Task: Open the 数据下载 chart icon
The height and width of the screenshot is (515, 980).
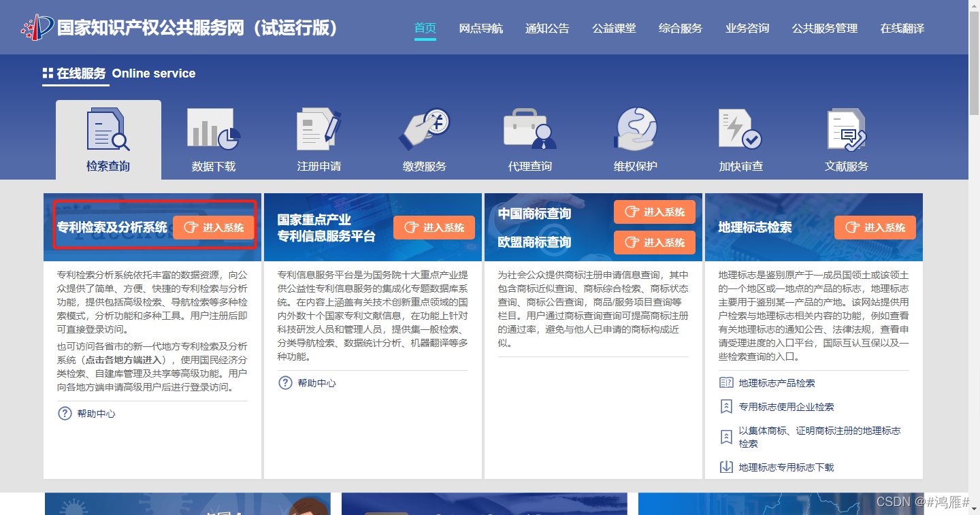Action: pos(214,129)
